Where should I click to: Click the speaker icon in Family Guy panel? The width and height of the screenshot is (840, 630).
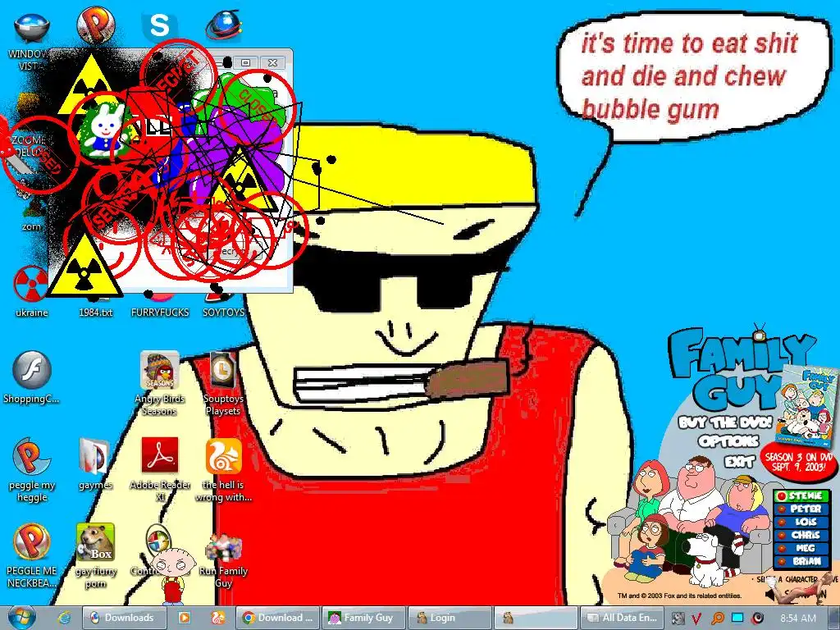(x=771, y=596)
